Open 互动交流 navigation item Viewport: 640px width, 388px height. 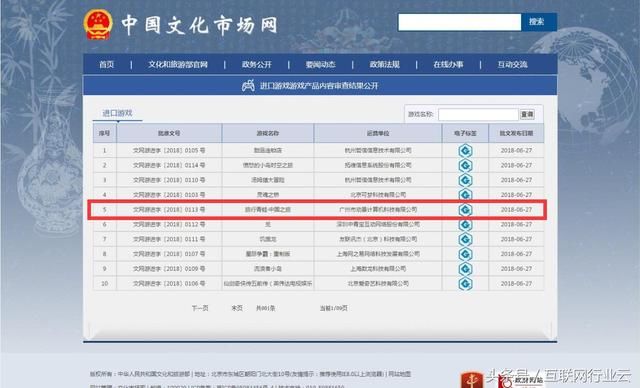coord(512,64)
